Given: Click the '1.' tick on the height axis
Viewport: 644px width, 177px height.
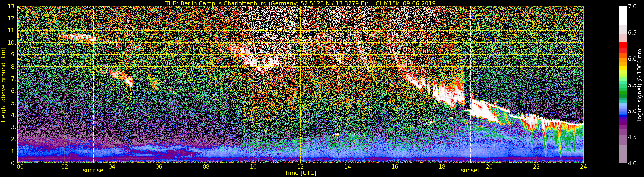Looking at the screenshot, I should (x=13, y=151).
